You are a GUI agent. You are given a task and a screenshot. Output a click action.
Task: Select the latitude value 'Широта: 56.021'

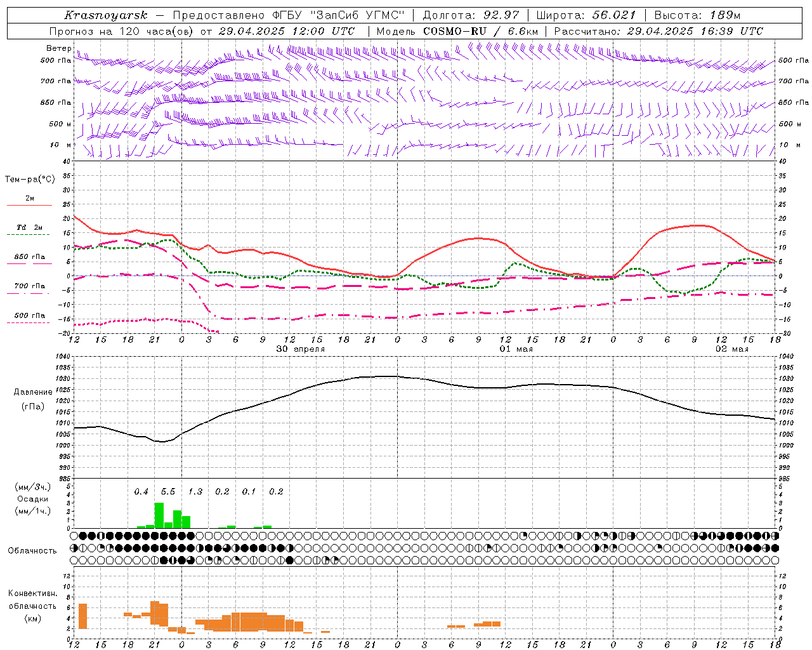[x=586, y=15]
